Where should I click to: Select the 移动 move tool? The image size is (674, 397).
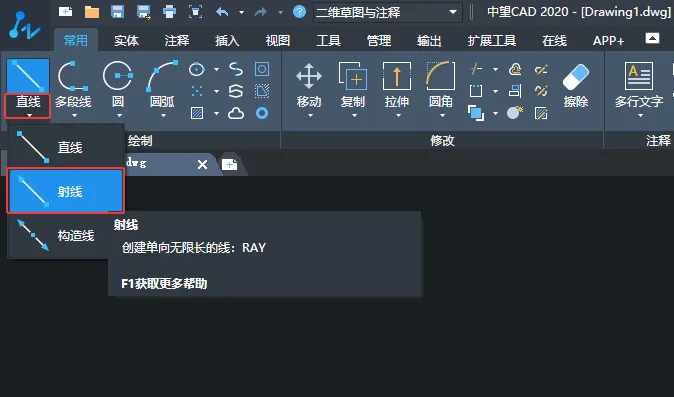[309, 85]
